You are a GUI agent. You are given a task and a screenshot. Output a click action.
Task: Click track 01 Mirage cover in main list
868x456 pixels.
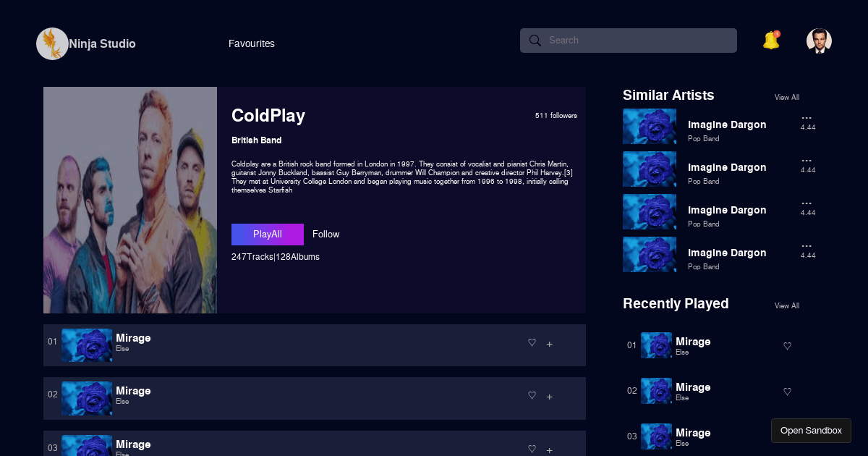click(x=87, y=345)
